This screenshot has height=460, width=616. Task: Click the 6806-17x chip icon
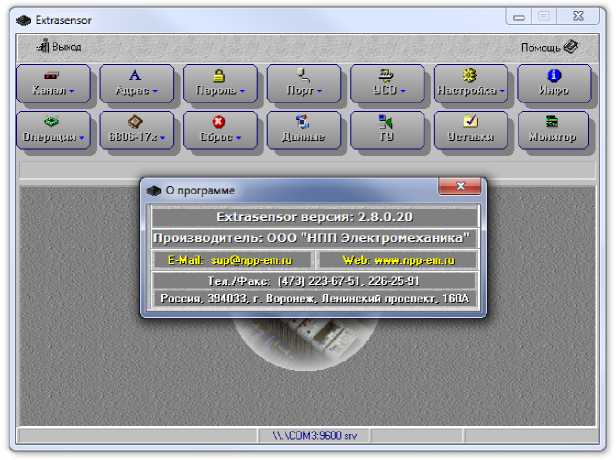tap(135, 121)
